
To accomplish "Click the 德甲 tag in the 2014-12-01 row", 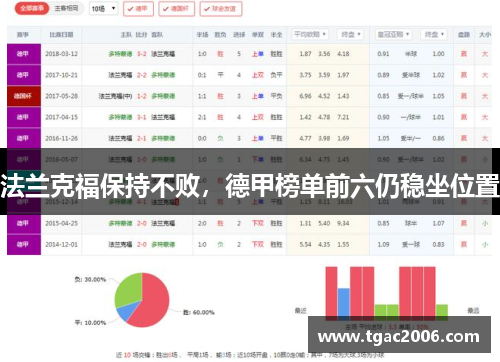I will pyautogui.click(x=24, y=244).
